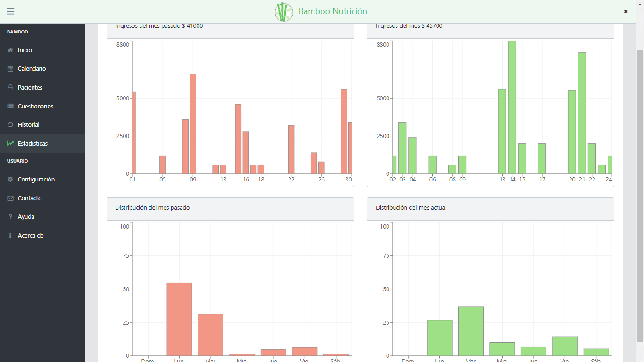Click the red Mar bar in last month's distribution
Screen dimensions: 644x362
211,335
